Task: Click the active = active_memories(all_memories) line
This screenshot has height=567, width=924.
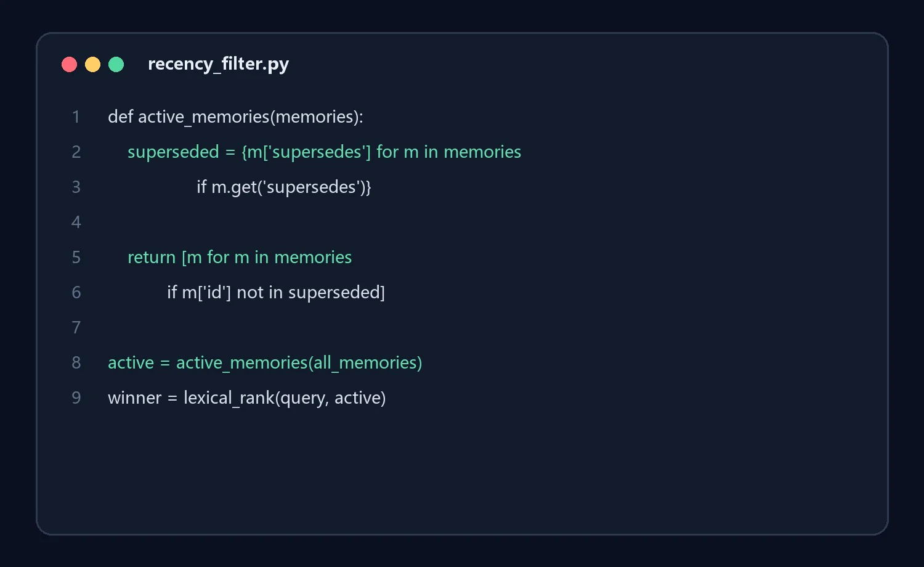Action: click(265, 362)
